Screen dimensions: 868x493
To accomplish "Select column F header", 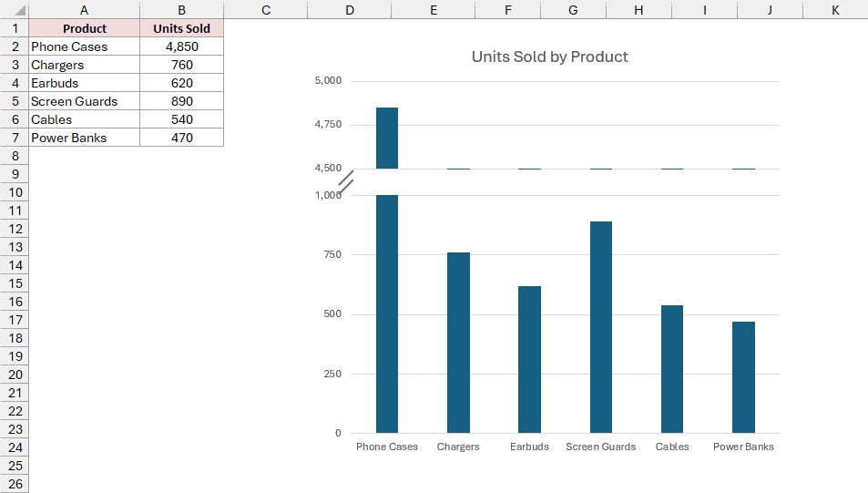I will [x=507, y=9].
